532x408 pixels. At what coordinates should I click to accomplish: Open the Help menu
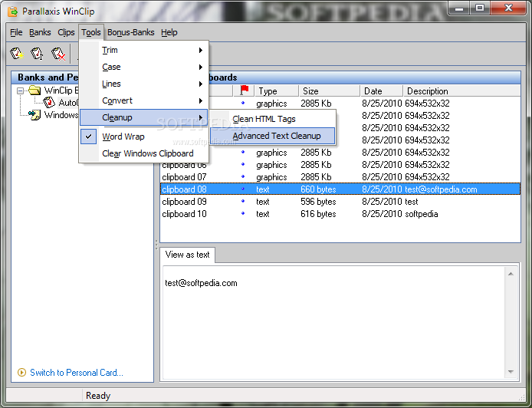click(x=169, y=32)
